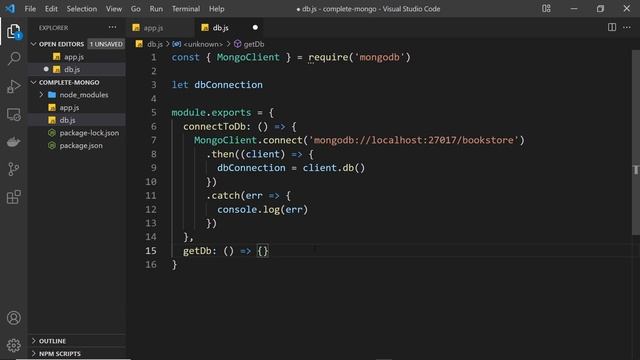Open editor more actions menu
Viewport: 640px width, 360px height.
(x=627, y=27)
